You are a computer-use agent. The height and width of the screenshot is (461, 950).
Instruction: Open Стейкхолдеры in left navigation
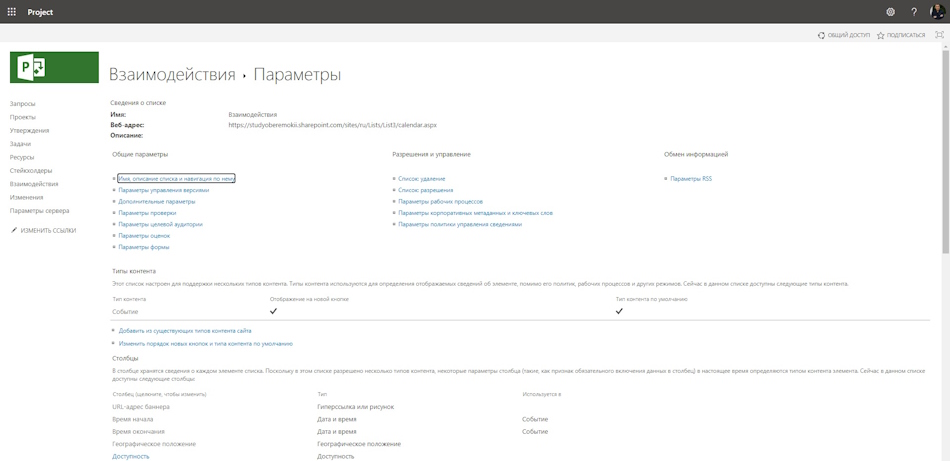click(31, 170)
